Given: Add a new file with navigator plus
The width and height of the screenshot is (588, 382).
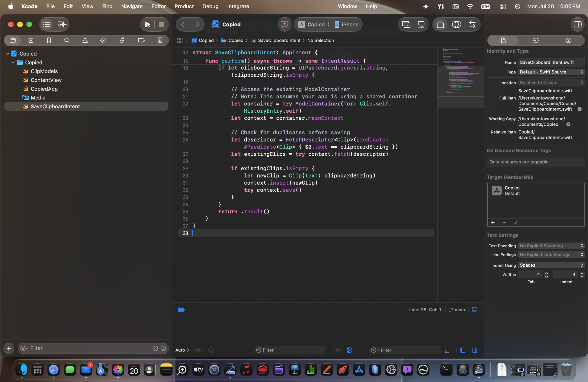Looking at the screenshot, I should click(x=9, y=349).
